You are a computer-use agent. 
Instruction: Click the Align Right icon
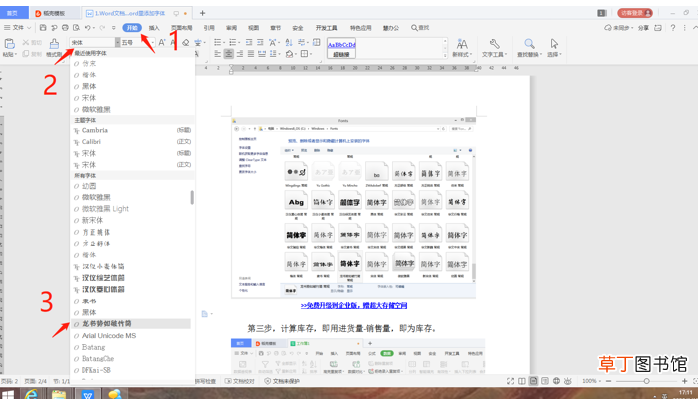pyautogui.click(x=240, y=54)
